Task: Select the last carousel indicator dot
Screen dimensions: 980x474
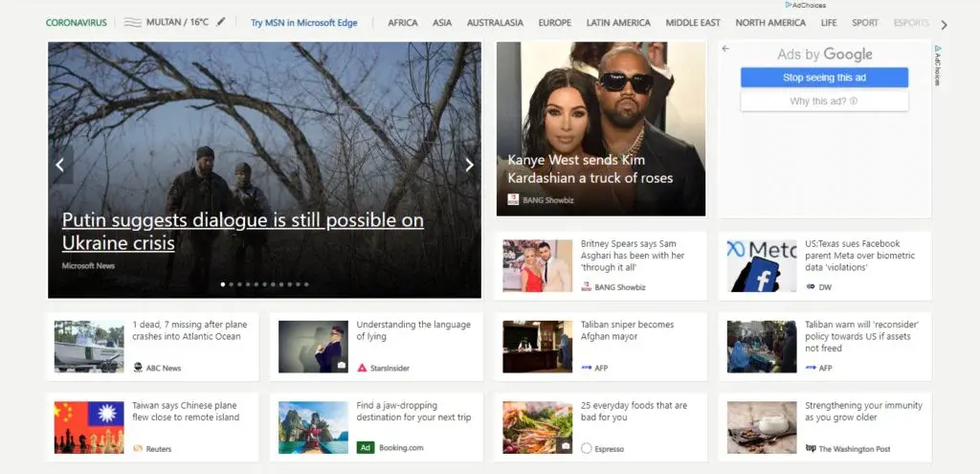Action: (x=306, y=284)
